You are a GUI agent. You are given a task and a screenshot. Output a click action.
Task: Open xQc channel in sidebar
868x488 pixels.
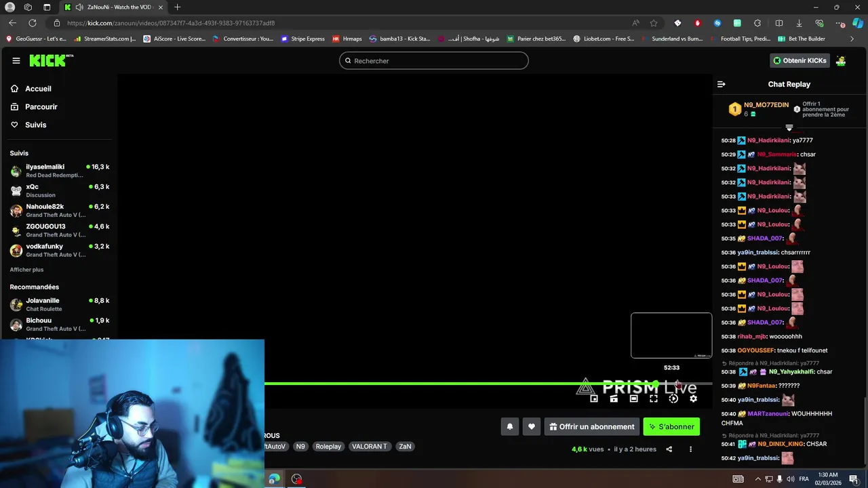point(60,190)
